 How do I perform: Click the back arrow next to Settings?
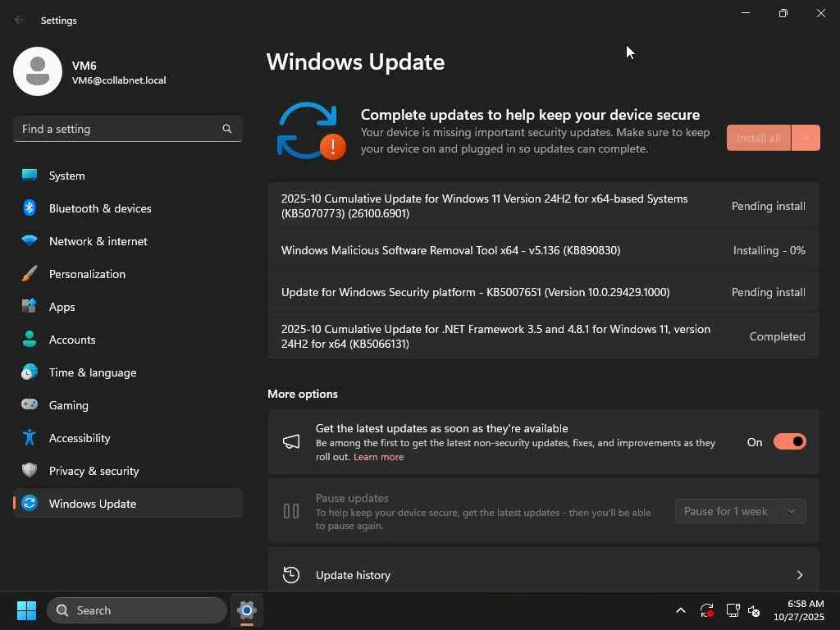pos(20,20)
